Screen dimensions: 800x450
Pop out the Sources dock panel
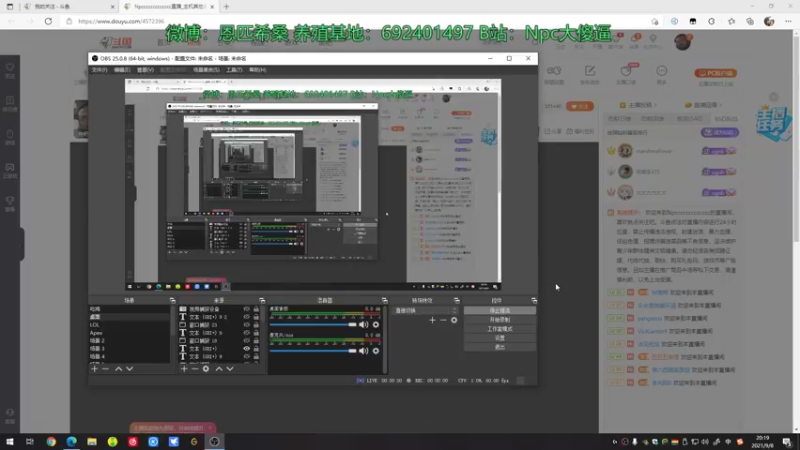[x=262, y=301]
